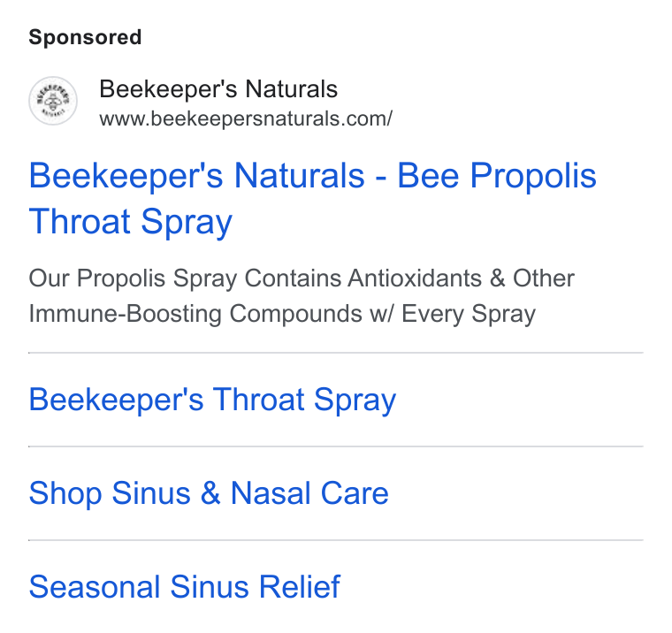This screenshot has width=672, height=633.
Task: Visit the www.beekeepersnaturals.com/ display URL
Action: (x=246, y=118)
